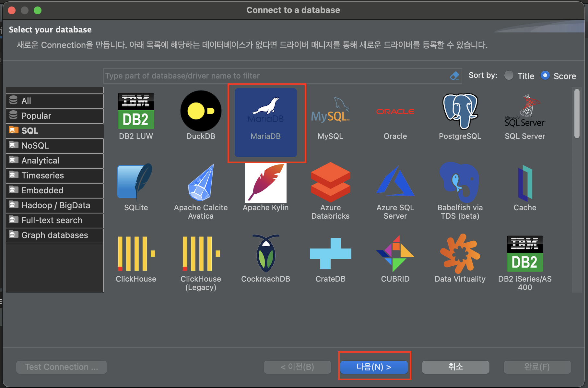Enable the Title sort option
The height and width of the screenshot is (388, 588).
point(509,75)
